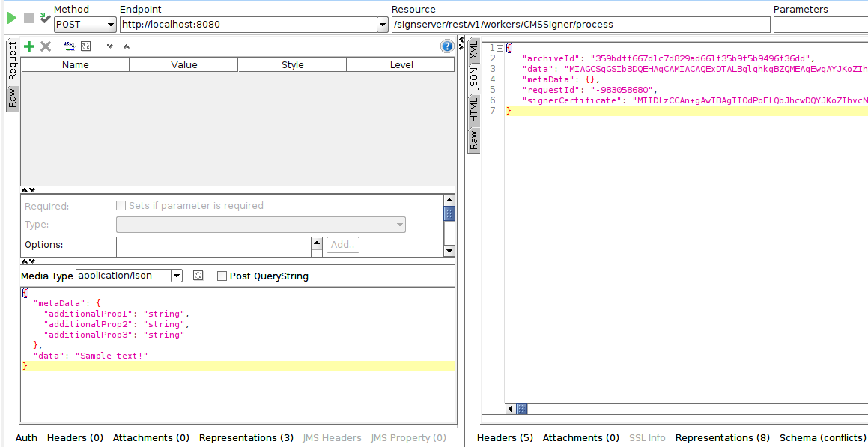Switch to the response XML tab
Viewport: 868px width, 447px height.
[x=474, y=52]
